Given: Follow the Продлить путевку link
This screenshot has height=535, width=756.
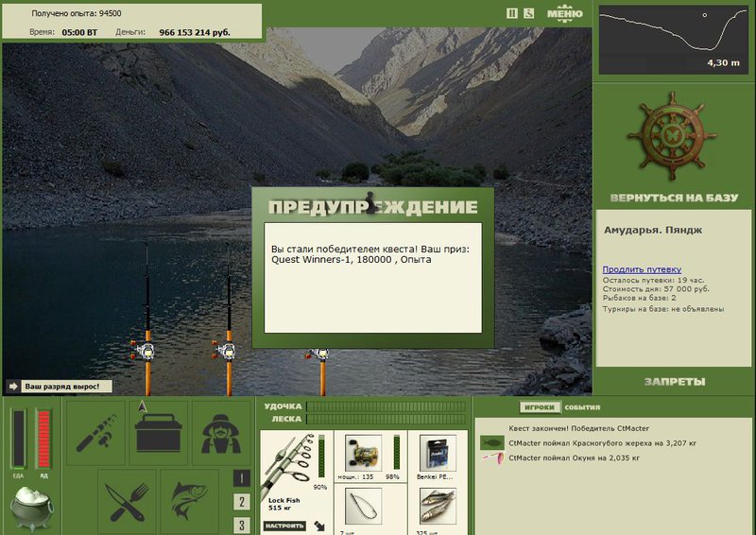Looking at the screenshot, I should 642,269.
